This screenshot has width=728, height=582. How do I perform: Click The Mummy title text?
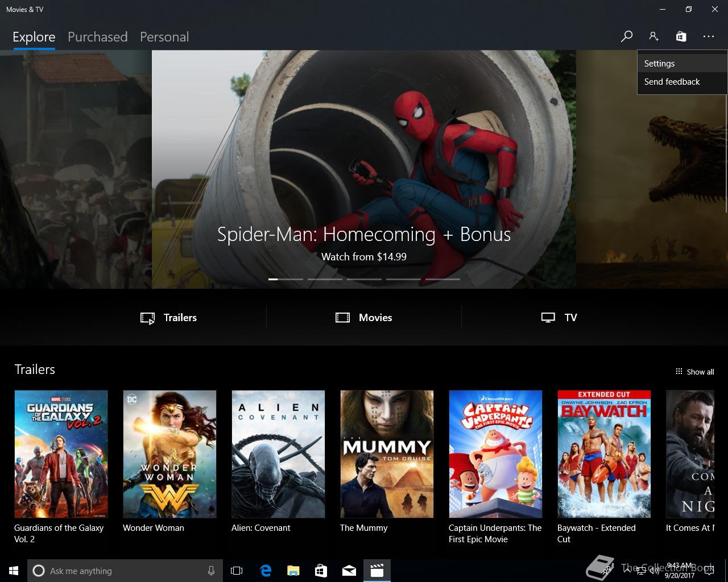[363, 528]
